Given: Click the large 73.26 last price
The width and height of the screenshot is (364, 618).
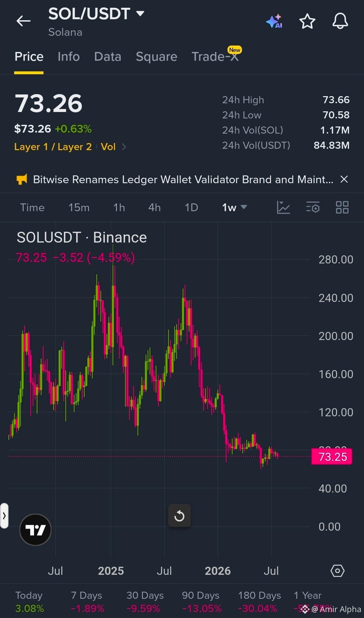Looking at the screenshot, I should (49, 104).
